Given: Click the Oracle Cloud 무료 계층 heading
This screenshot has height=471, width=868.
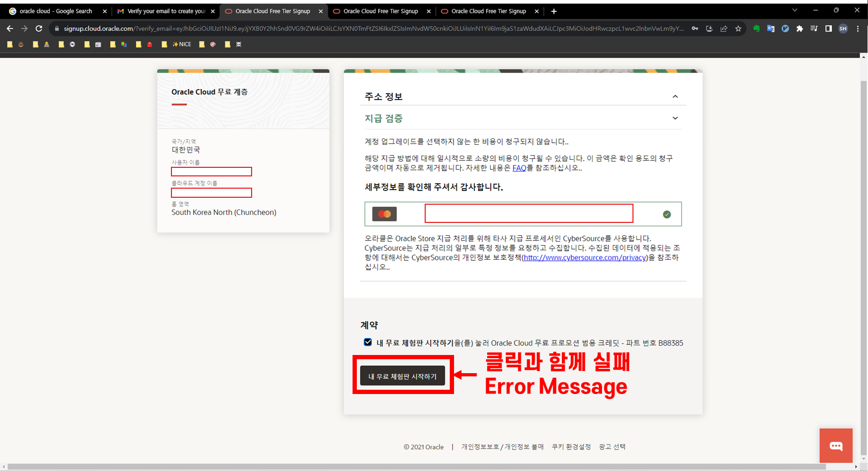Looking at the screenshot, I should tap(209, 92).
